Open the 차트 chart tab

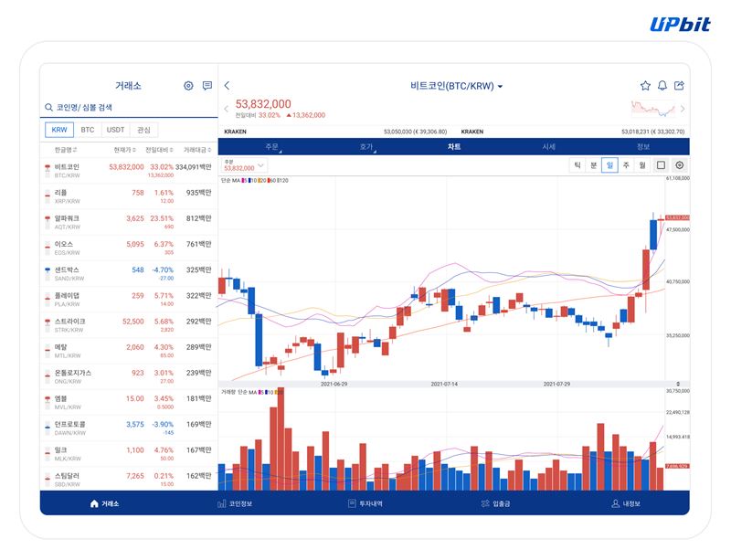(454, 147)
